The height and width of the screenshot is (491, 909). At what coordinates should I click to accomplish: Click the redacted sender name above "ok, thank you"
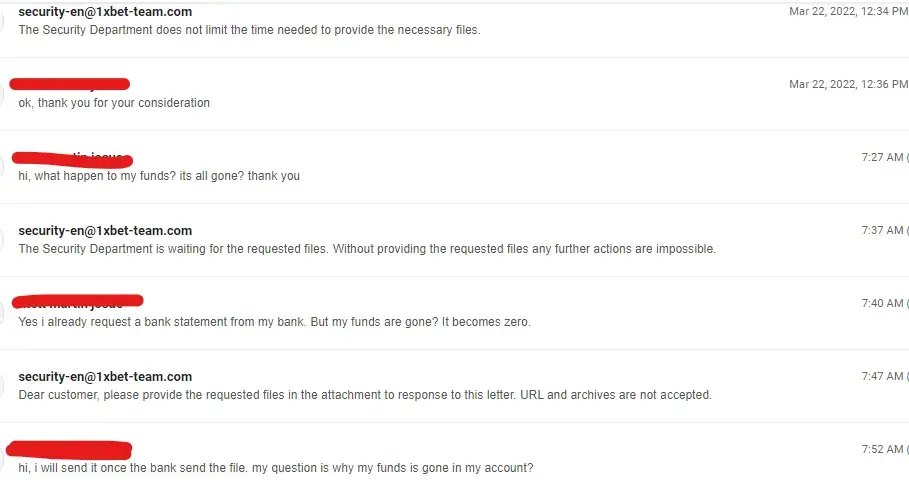point(70,84)
